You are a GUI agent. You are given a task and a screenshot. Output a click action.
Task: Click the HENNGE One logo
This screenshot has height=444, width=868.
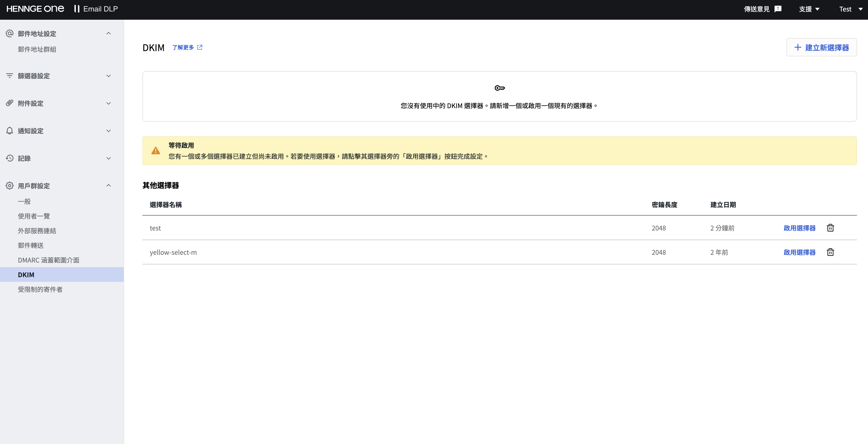35,9
